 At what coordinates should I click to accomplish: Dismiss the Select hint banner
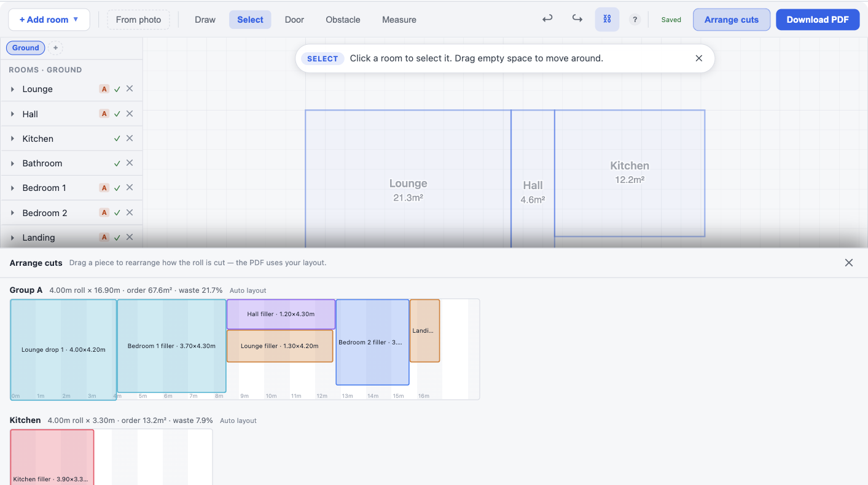pos(698,58)
